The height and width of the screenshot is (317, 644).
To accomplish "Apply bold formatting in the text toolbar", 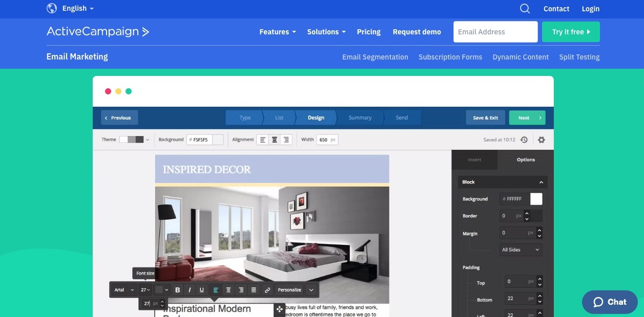I will (178, 290).
